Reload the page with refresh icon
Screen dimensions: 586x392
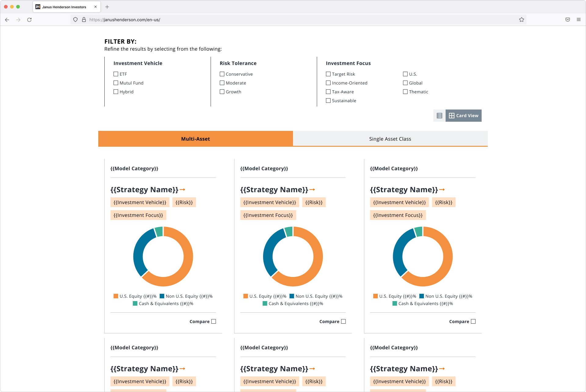click(x=29, y=20)
